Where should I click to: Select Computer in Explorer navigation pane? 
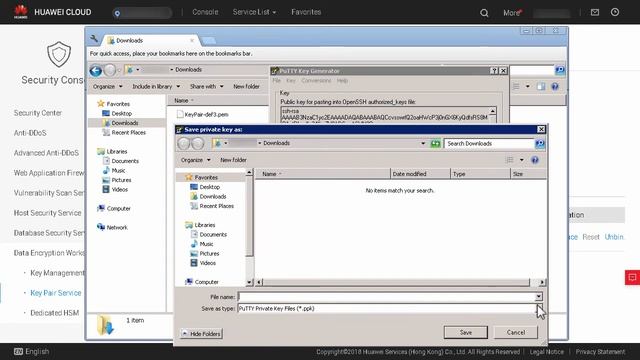pyautogui.click(x=114, y=209)
